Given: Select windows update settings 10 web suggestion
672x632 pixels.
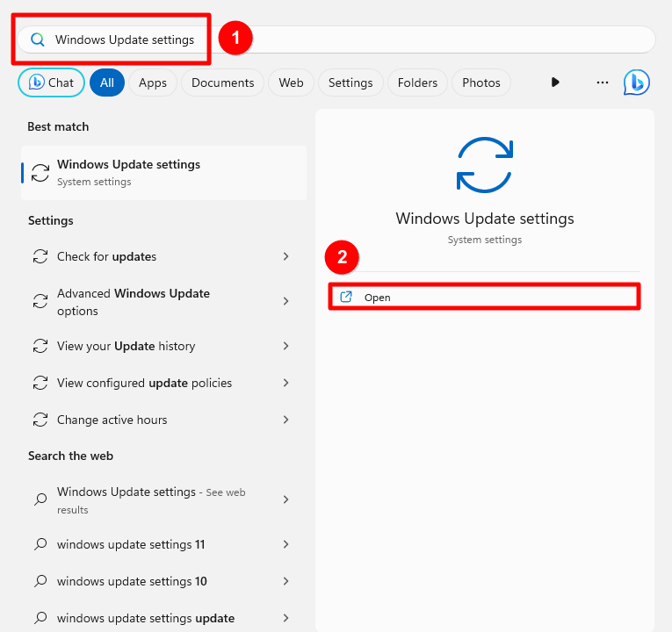Looking at the screenshot, I should coord(163,581).
